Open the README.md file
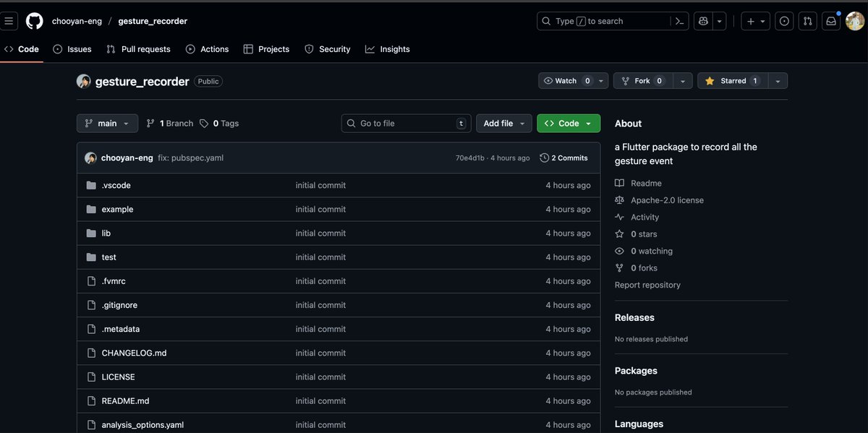Screen dimensions: 868x433 pyautogui.click(x=125, y=400)
